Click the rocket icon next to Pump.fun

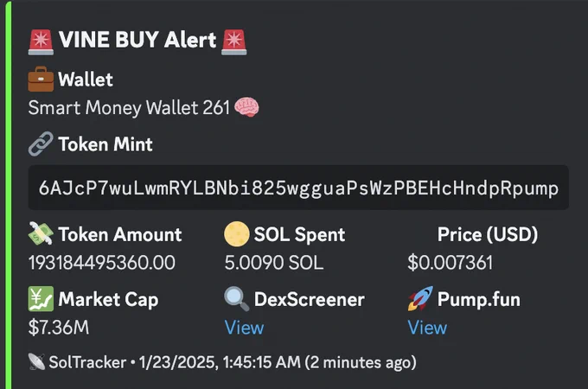pyautogui.click(x=420, y=299)
